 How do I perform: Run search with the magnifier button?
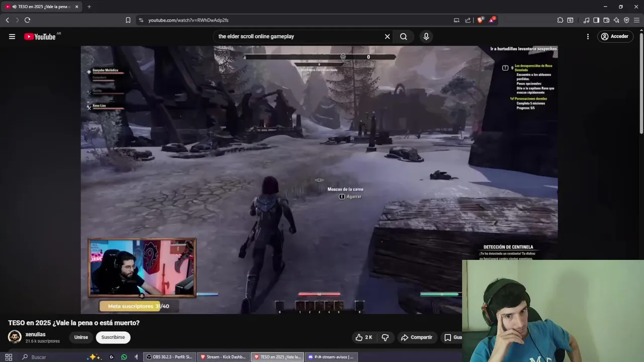[x=404, y=36]
